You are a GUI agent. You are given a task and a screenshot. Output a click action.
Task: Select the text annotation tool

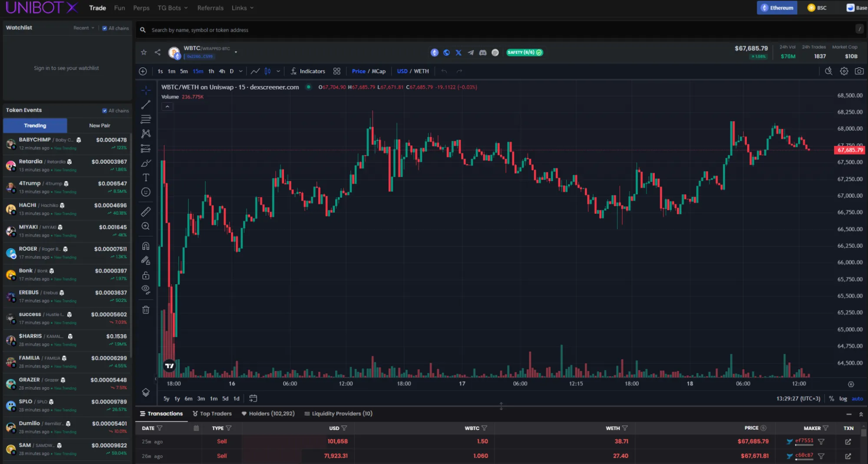coord(145,177)
